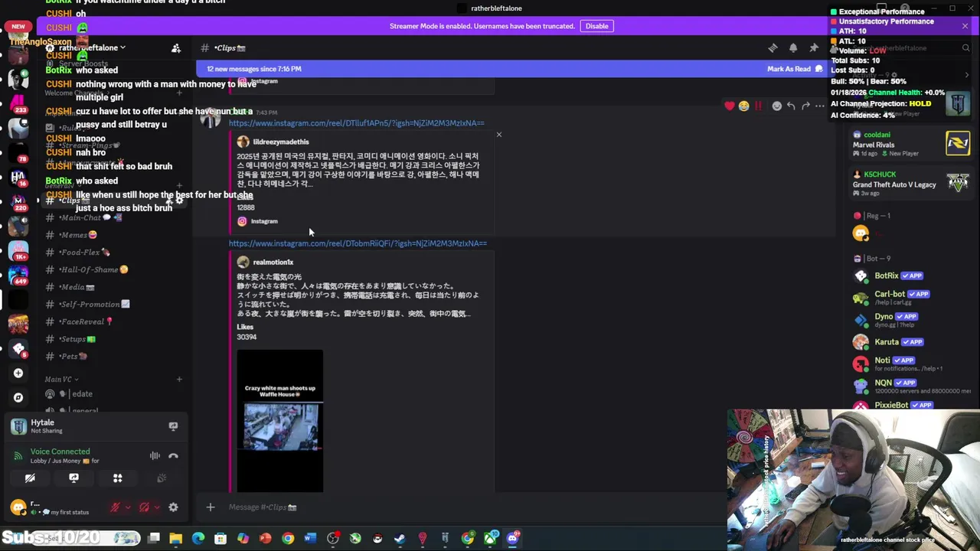Open Word in the taskbar
The image size is (980, 551).
310,538
